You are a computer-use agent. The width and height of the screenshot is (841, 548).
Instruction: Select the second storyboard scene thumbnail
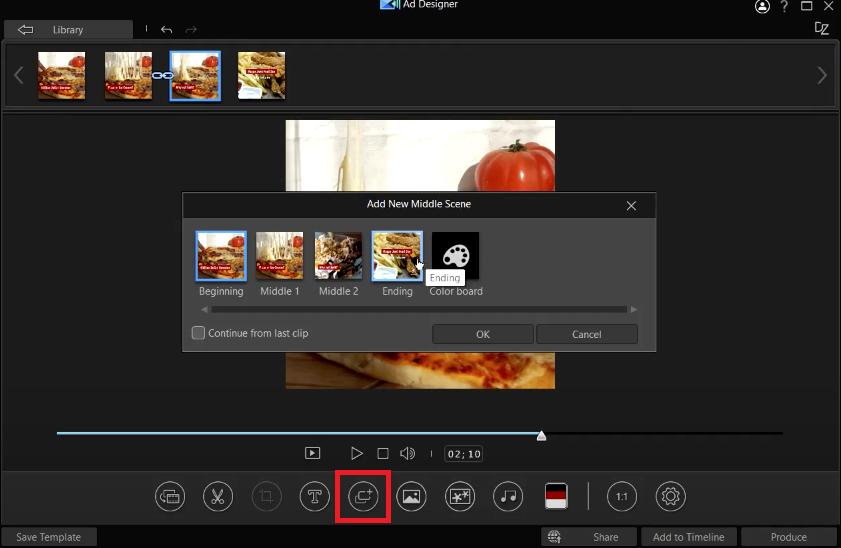(128, 76)
